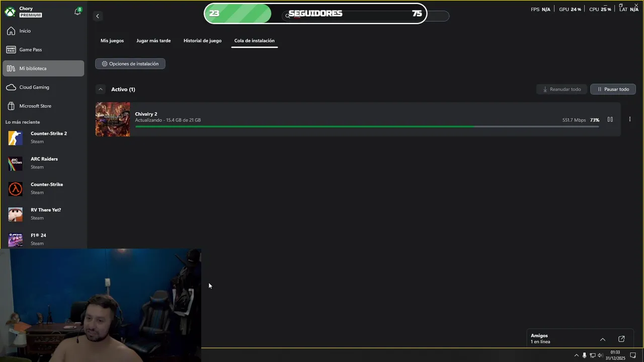Image resolution: width=644 pixels, height=362 pixels.
Task: Select Cola de instalación tab
Action: (x=255, y=41)
